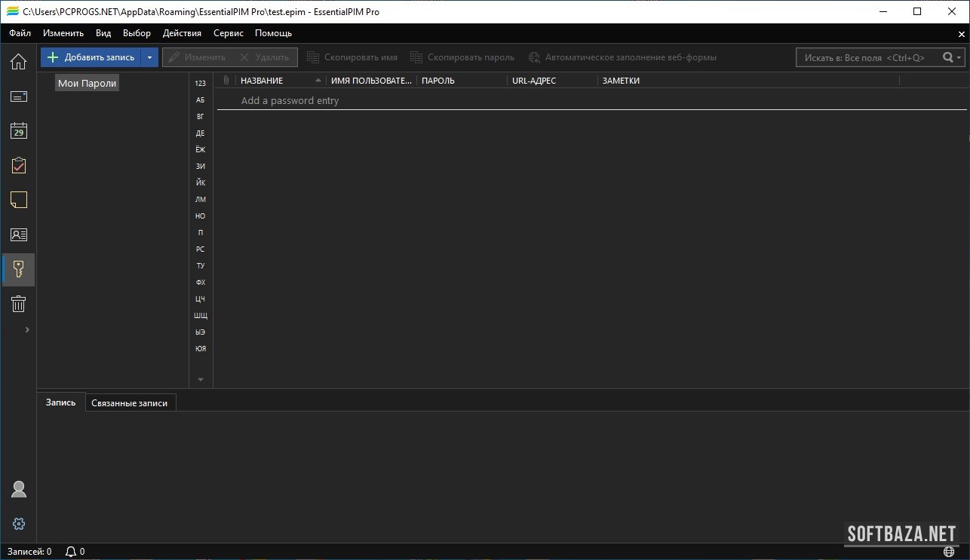Viewport: 970px width, 560px height.
Task: Open the Calendar module icon
Action: (18, 131)
